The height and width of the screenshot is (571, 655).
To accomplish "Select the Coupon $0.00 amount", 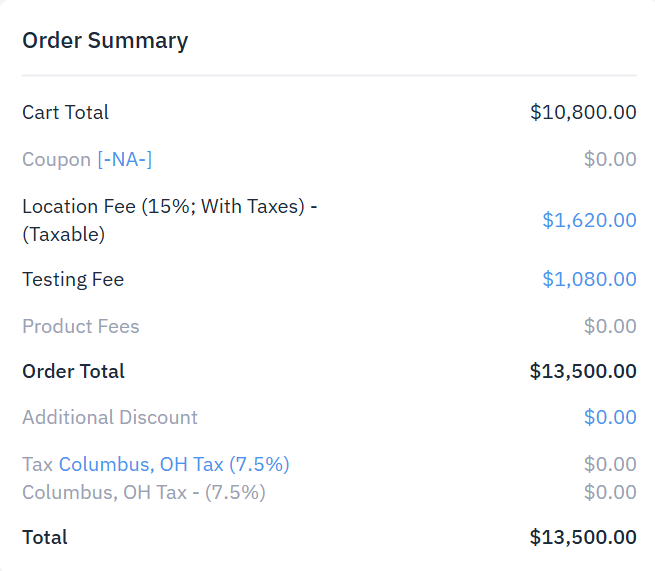I will pyautogui.click(x=610, y=159).
